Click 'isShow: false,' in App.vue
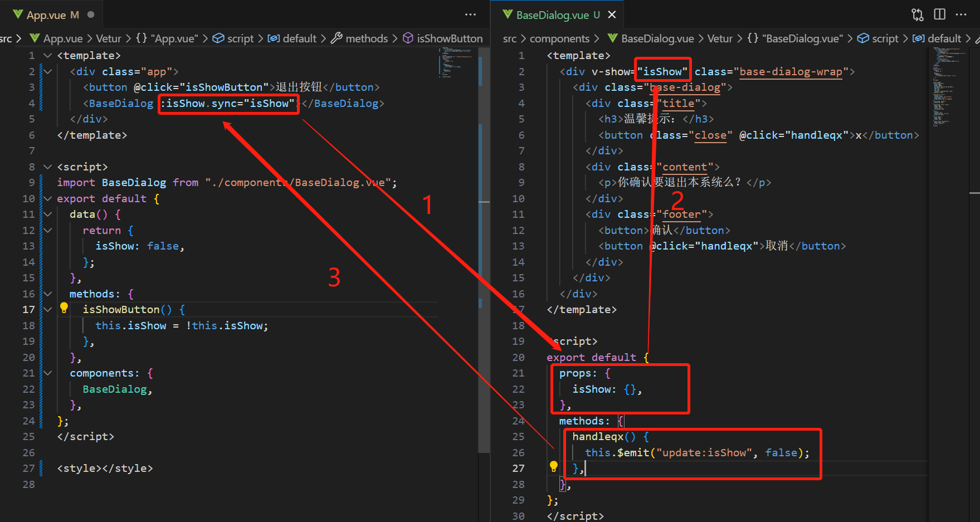 [x=139, y=246]
